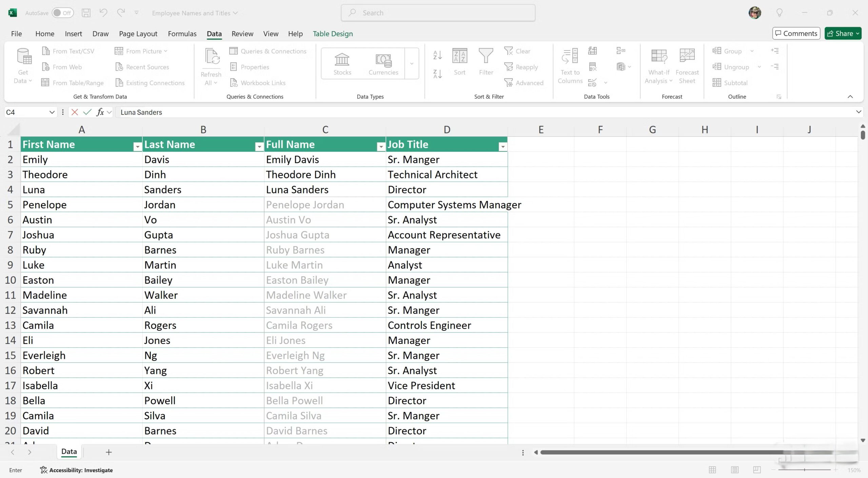Viewport: 868px width, 478px height.
Task: Switch to the Table Design ribbon tab
Action: [x=333, y=34]
